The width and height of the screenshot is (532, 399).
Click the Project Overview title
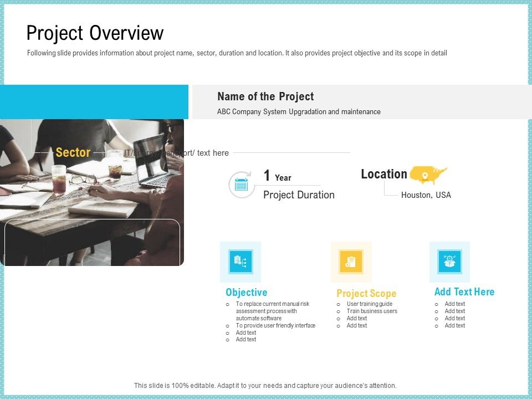point(95,33)
